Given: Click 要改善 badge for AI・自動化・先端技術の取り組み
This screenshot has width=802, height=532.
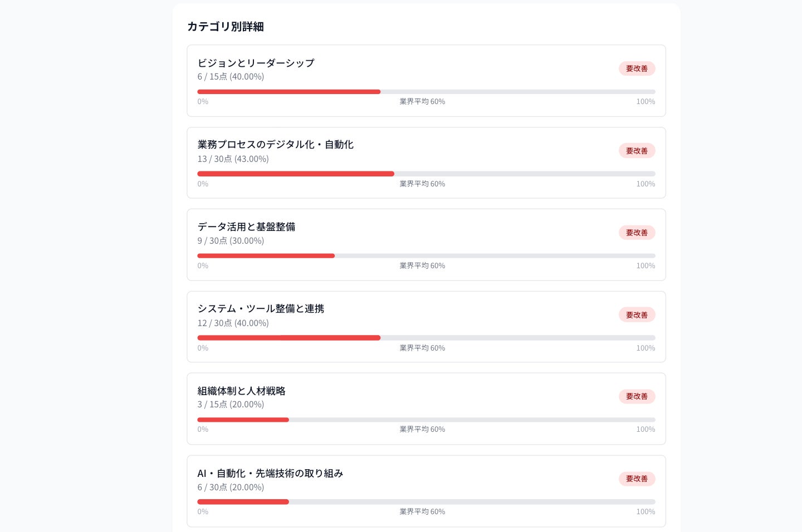Looking at the screenshot, I should pos(637,479).
